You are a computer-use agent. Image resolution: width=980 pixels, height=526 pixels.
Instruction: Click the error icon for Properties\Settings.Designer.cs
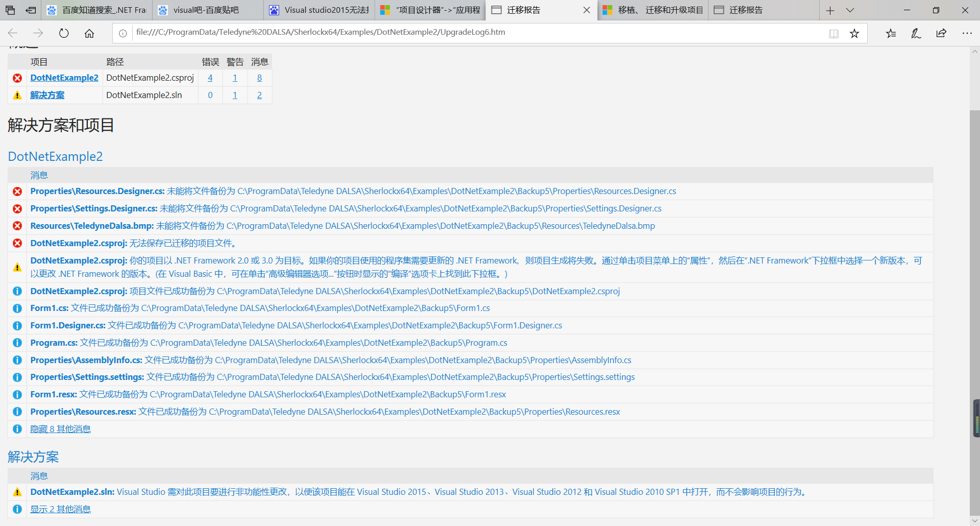(17, 209)
